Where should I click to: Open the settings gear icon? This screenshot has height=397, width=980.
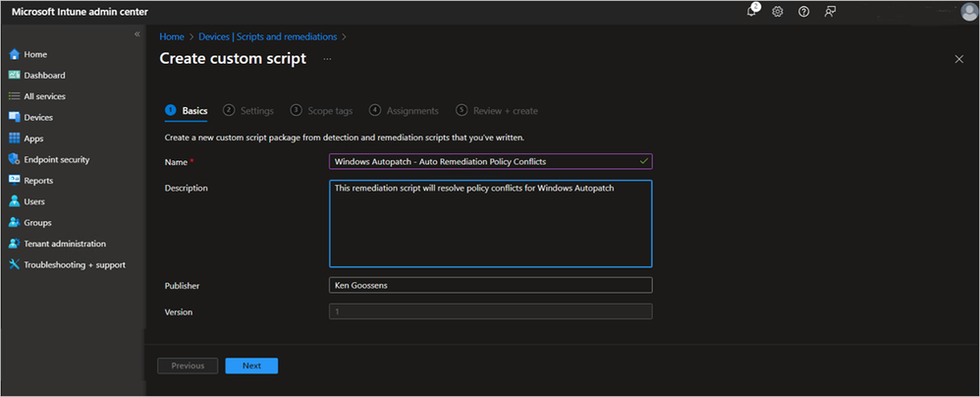[778, 12]
